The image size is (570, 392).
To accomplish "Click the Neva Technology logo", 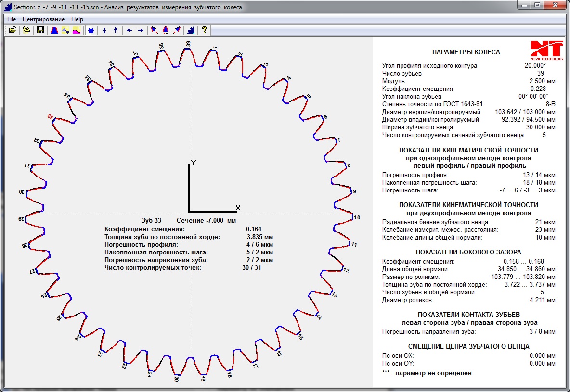I will tap(547, 50).
